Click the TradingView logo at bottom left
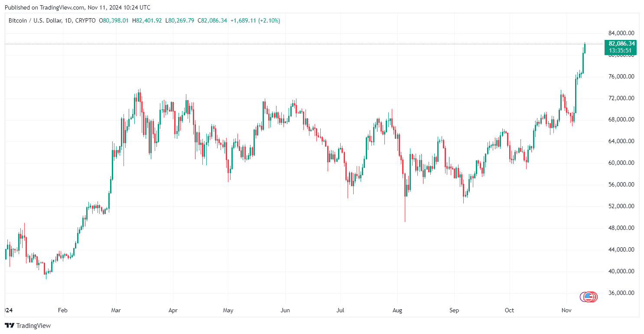The image size is (644, 334). point(28,325)
